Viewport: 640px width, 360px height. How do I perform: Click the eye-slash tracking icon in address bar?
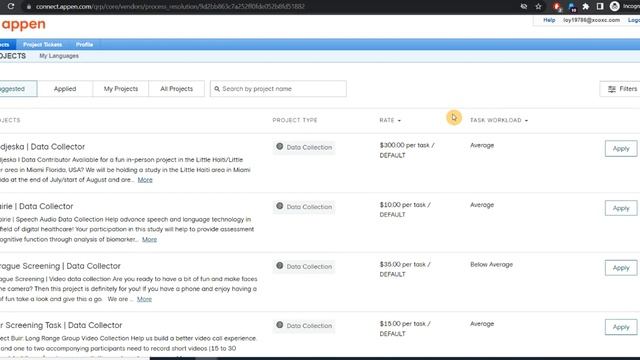524,6
